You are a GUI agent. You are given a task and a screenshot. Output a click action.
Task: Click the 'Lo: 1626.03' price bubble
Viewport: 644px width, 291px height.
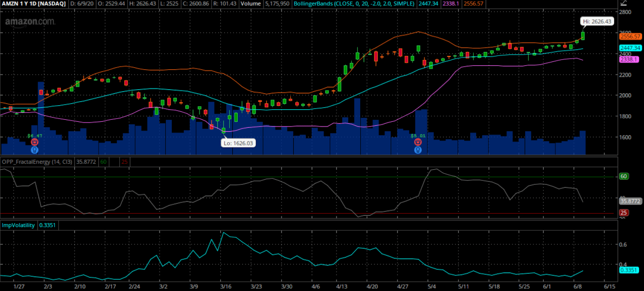click(238, 143)
